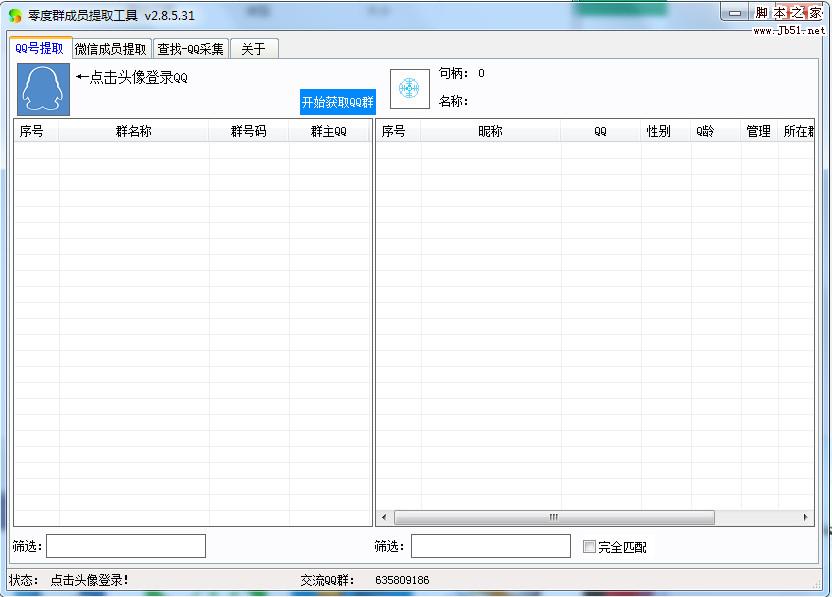
Task: Click the 群主QQ column header
Action: (x=329, y=131)
